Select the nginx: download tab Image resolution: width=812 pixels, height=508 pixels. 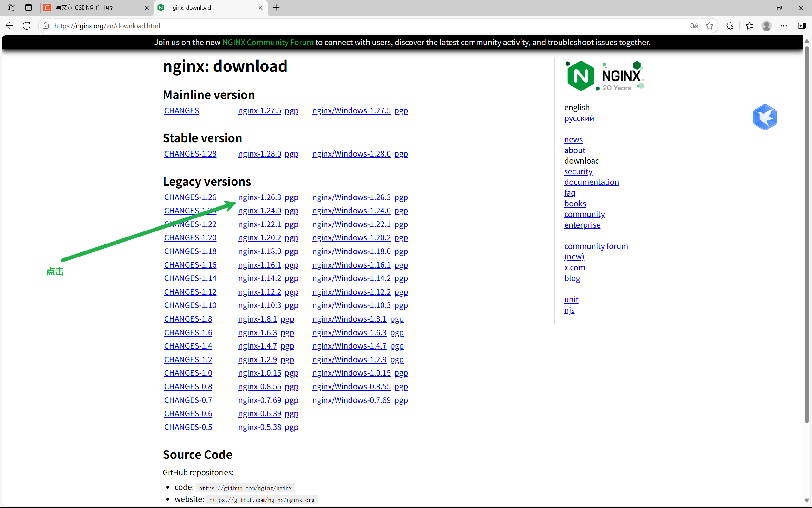(210, 8)
